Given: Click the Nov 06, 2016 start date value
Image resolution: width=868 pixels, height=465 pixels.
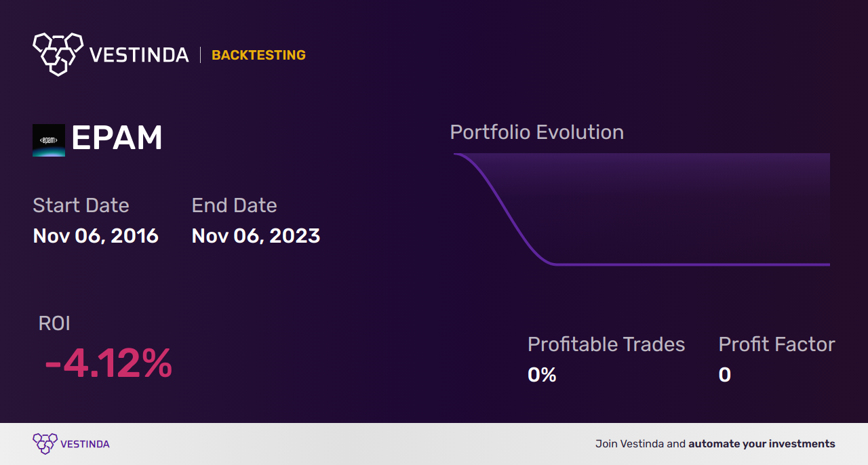Looking at the screenshot, I should (x=96, y=236).
